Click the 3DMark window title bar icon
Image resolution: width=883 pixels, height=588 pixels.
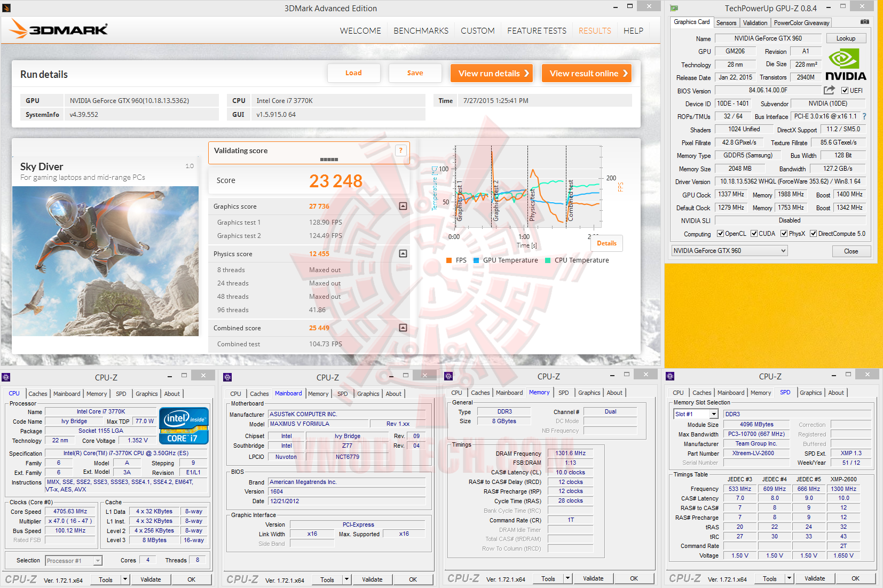[x=6, y=8]
